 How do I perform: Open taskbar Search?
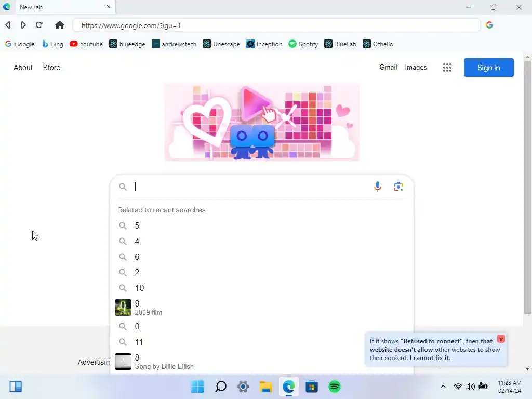click(221, 387)
